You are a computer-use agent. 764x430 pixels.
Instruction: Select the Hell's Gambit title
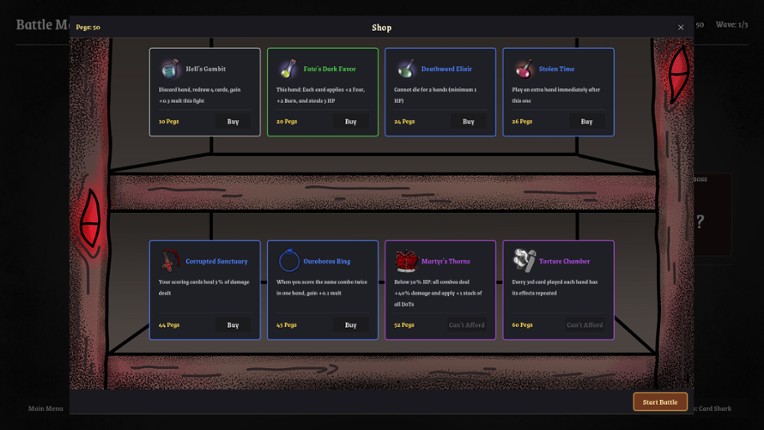[x=206, y=69]
